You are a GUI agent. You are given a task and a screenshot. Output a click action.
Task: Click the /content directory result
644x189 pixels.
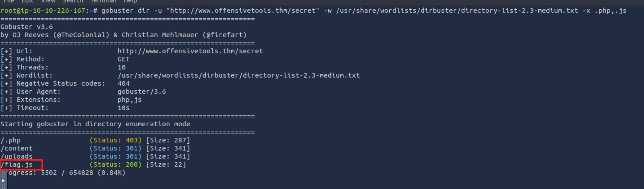17,148
